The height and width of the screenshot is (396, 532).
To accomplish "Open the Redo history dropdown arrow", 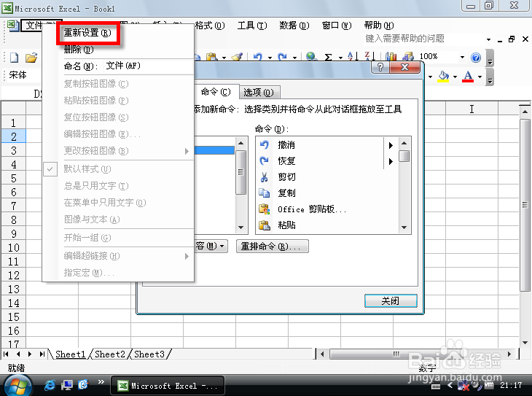I will tap(294, 58).
